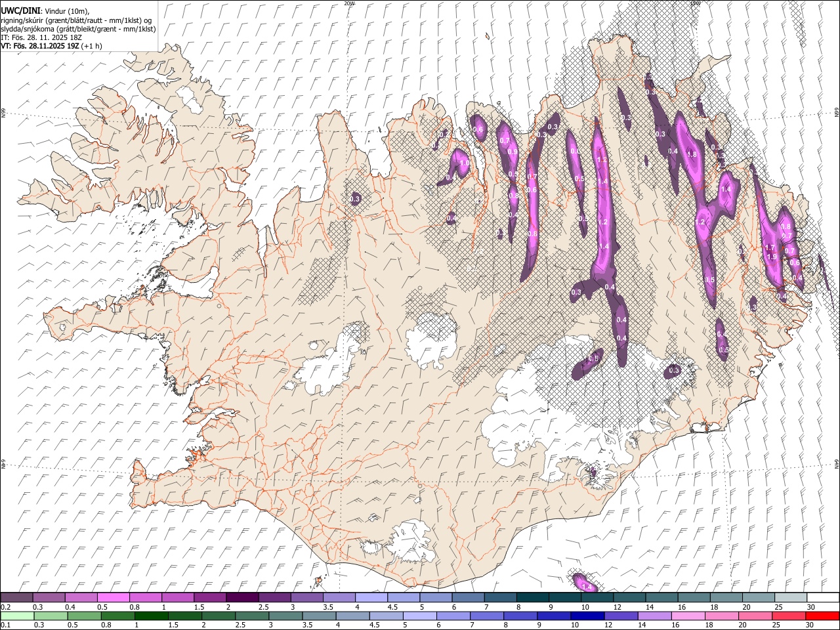Select the white upper swatch after 30
This screenshot has height=630, width=840.
coord(823,597)
